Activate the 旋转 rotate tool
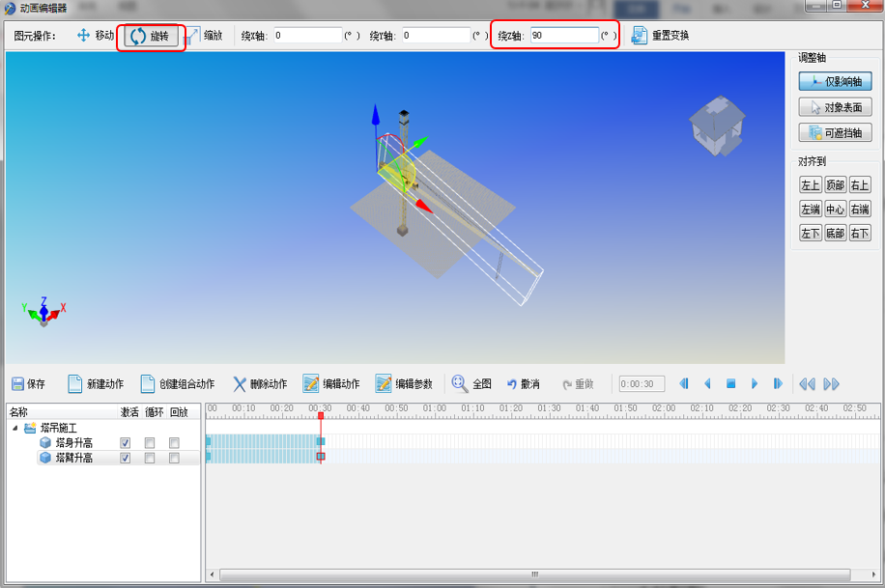The height and width of the screenshot is (588, 885). (x=151, y=36)
